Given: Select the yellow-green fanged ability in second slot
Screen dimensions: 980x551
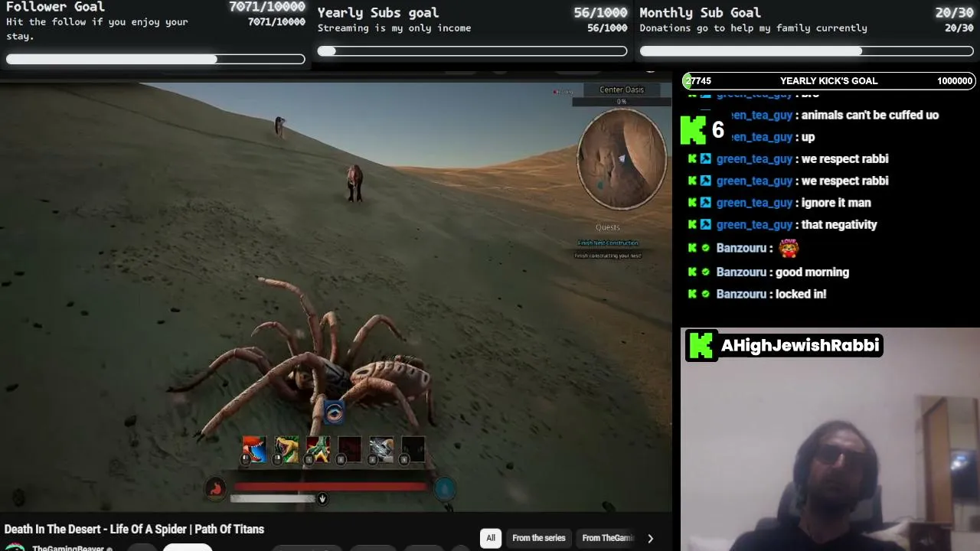Looking at the screenshot, I should point(286,450).
